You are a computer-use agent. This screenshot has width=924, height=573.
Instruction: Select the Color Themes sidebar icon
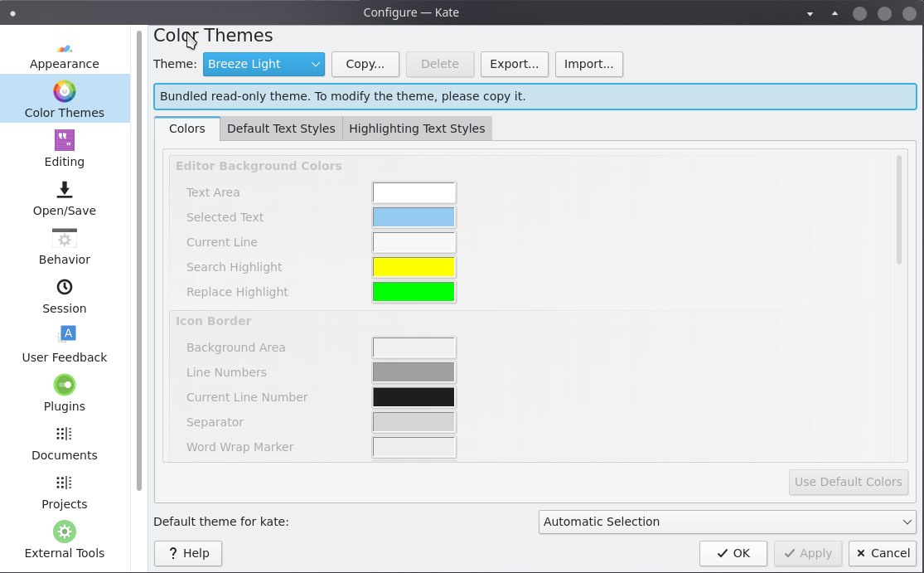click(65, 91)
